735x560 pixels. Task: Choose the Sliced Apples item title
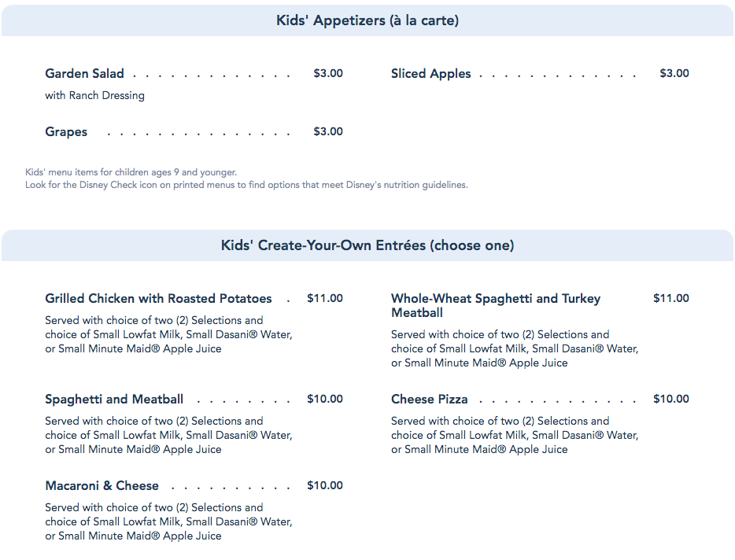coord(431,74)
